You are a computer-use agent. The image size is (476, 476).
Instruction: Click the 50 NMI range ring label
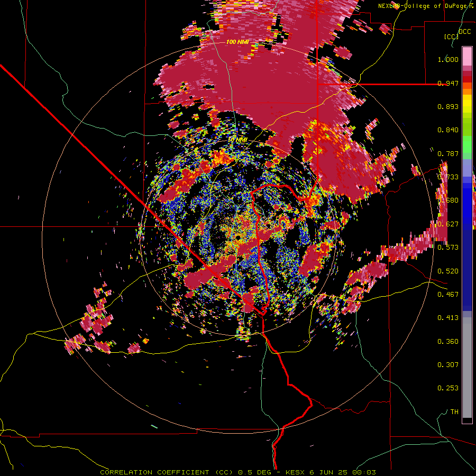tap(237, 140)
